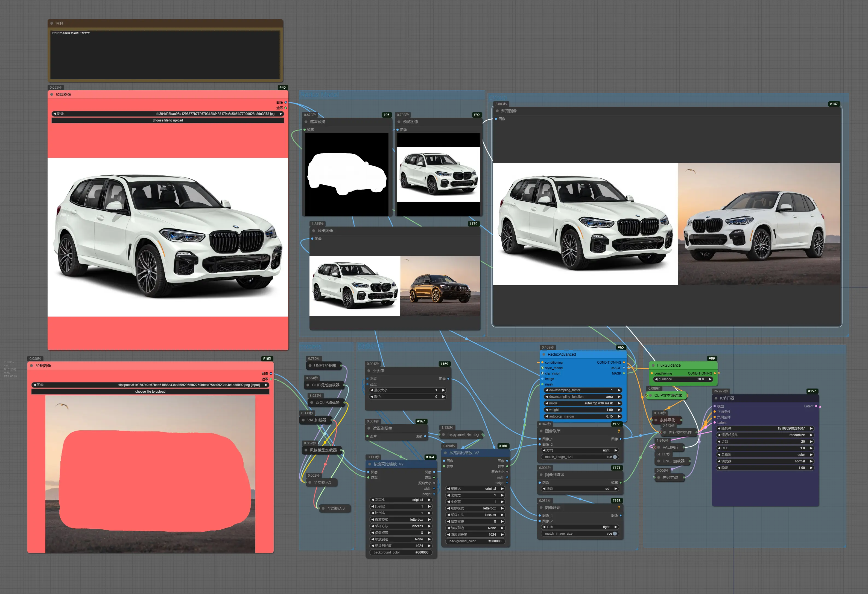Edit background_color #000000 field in node #166
The width and height of the screenshot is (868, 594).
(475, 541)
